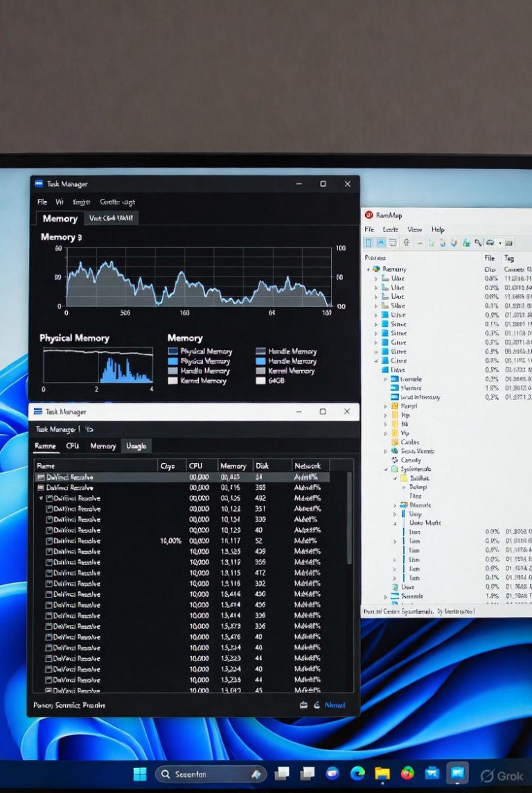532x793 pixels.
Task: Click the taskbar search box
Action: point(210,774)
